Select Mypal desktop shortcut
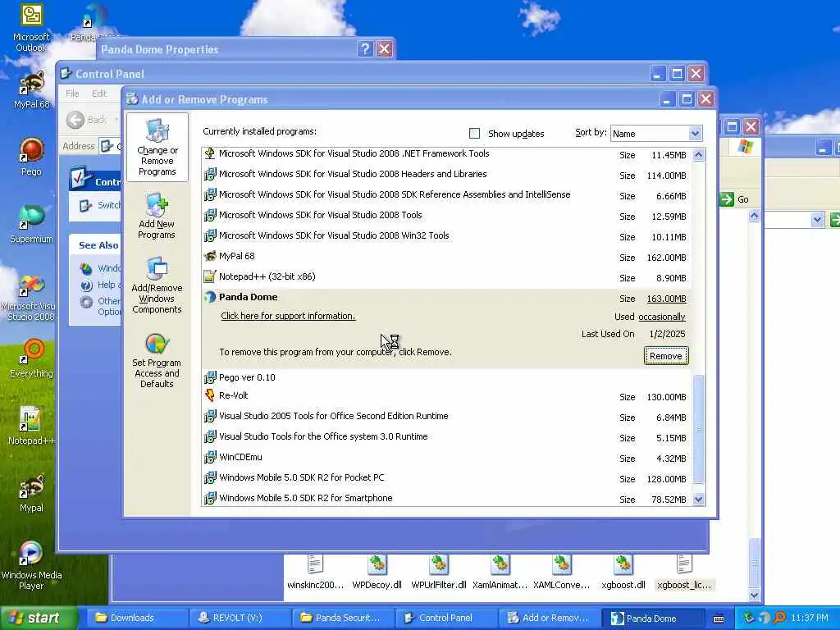840x630 pixels. point(32,494)
